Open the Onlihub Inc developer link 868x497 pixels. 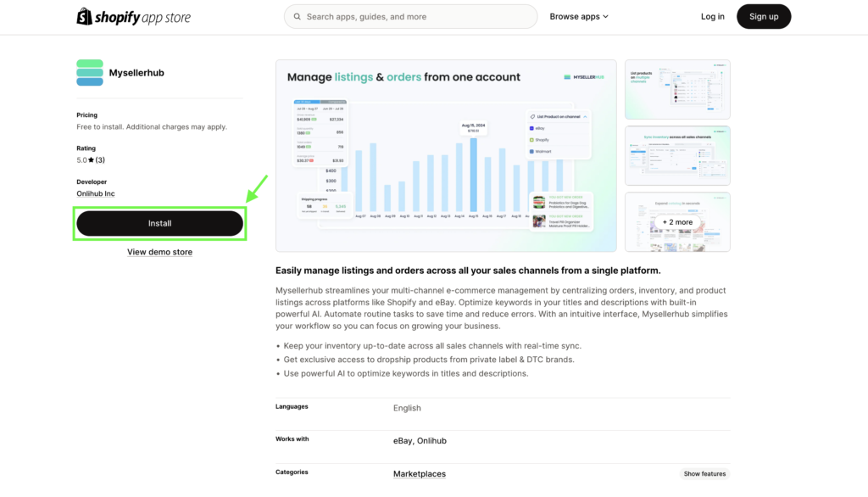point(96,194)
